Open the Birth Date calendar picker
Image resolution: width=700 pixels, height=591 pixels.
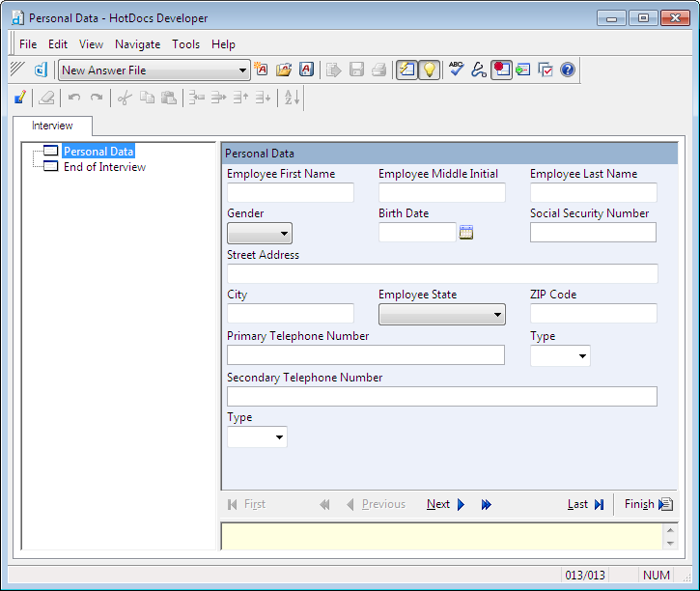(x=466, y=232)
